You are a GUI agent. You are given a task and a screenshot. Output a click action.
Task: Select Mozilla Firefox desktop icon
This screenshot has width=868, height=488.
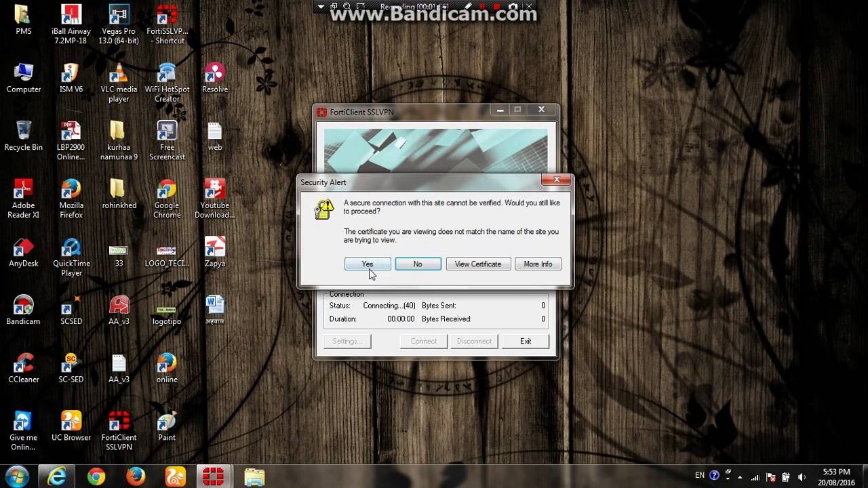[71, 199]
